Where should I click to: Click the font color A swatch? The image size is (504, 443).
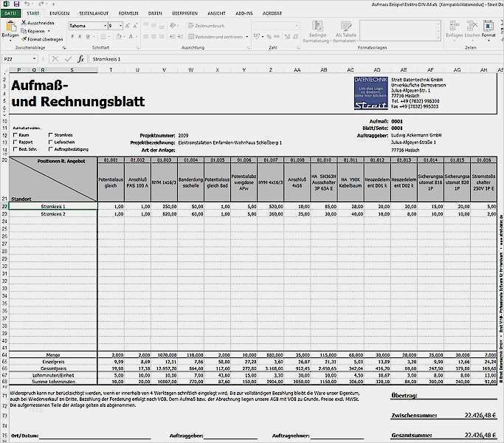pyautogui.click(x=132, y=36)
